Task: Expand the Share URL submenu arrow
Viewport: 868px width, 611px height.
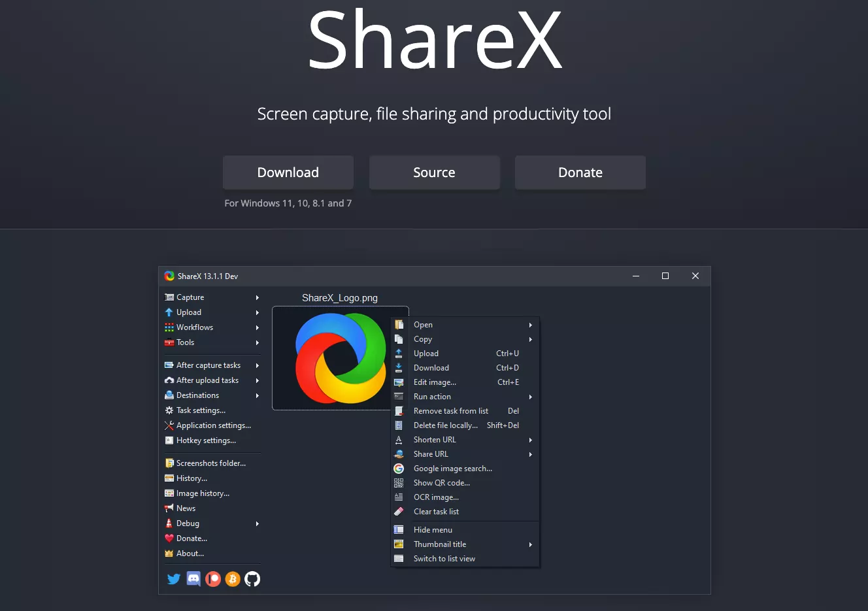Action: click(x=531, y=454)
